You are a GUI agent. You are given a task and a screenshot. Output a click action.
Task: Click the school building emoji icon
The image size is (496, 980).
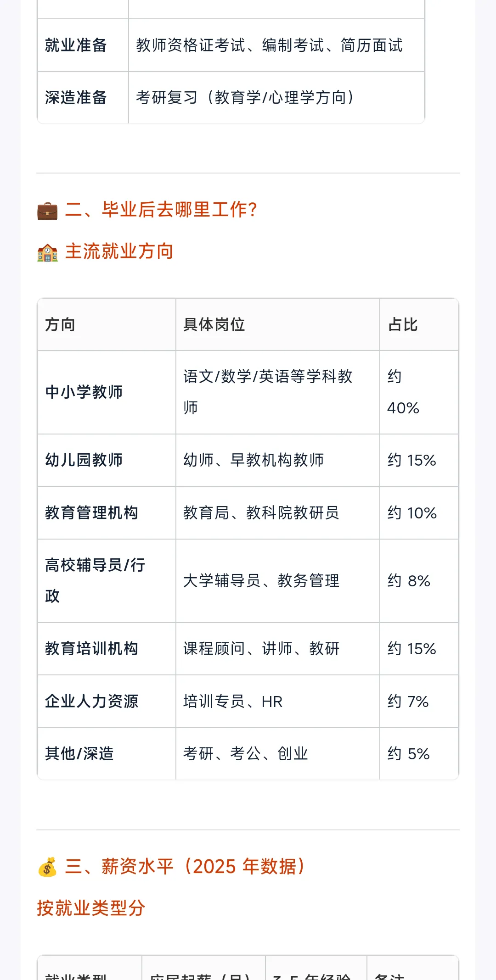pos(47,252)
